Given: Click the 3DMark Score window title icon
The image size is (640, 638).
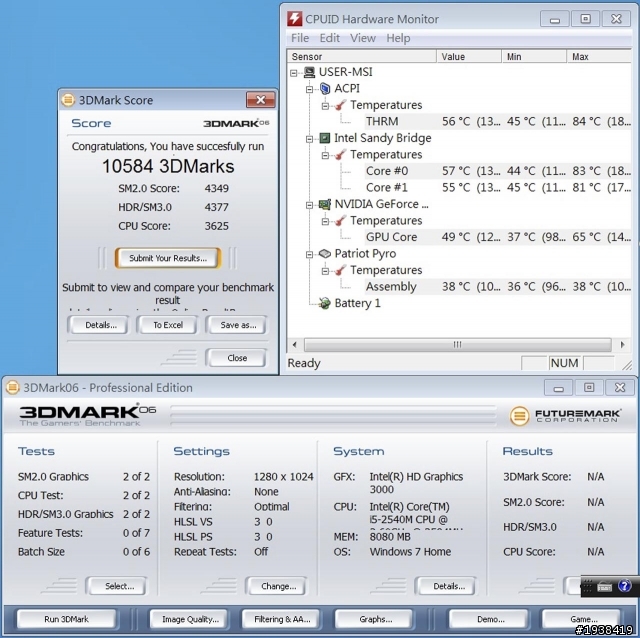Looking at the screenshot, I should (68, 100).
